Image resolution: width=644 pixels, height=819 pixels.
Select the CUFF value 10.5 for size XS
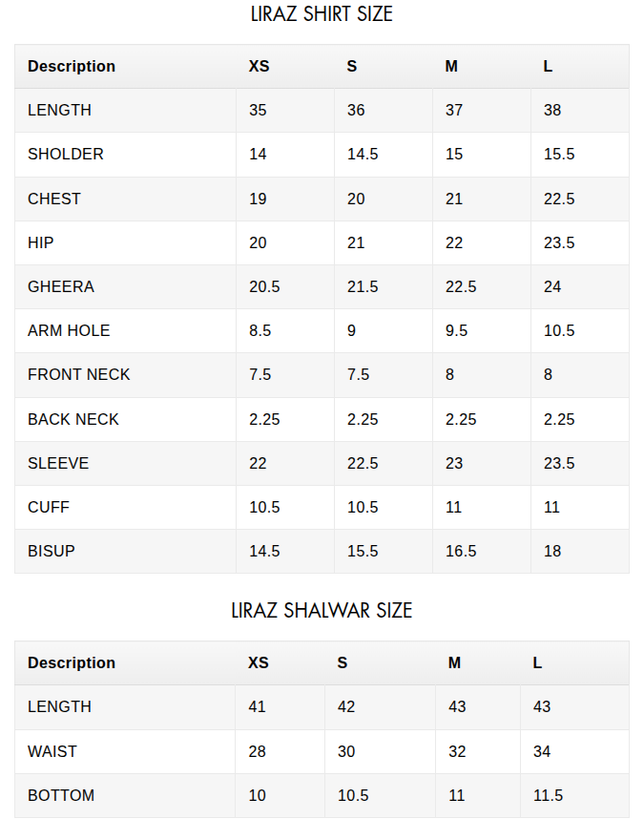click(264, 507)
